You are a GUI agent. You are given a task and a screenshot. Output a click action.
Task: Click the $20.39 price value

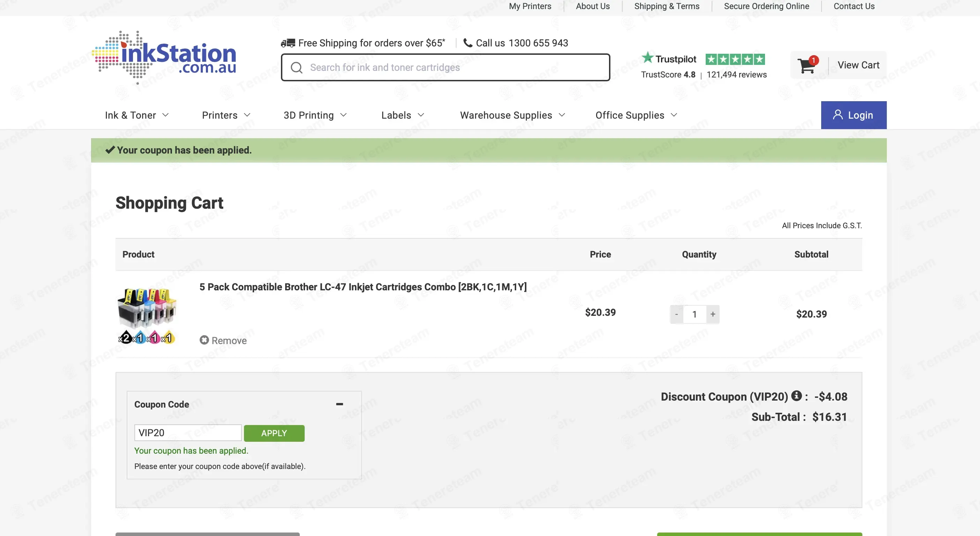pos(600,312)
